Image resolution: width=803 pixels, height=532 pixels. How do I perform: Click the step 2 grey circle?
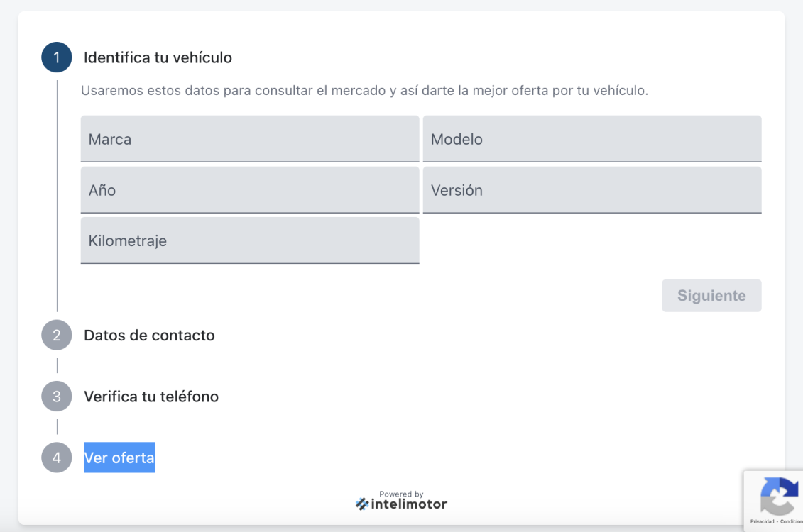[x=57, y=335]
